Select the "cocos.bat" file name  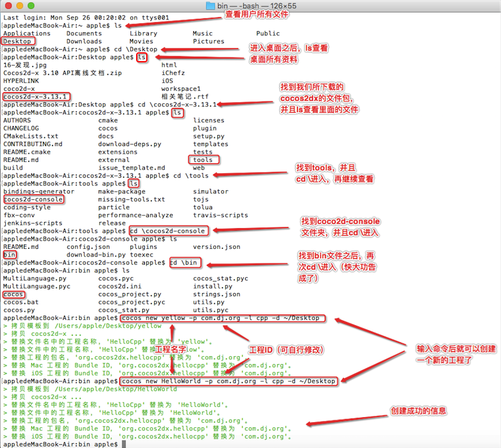click(21, 302)
